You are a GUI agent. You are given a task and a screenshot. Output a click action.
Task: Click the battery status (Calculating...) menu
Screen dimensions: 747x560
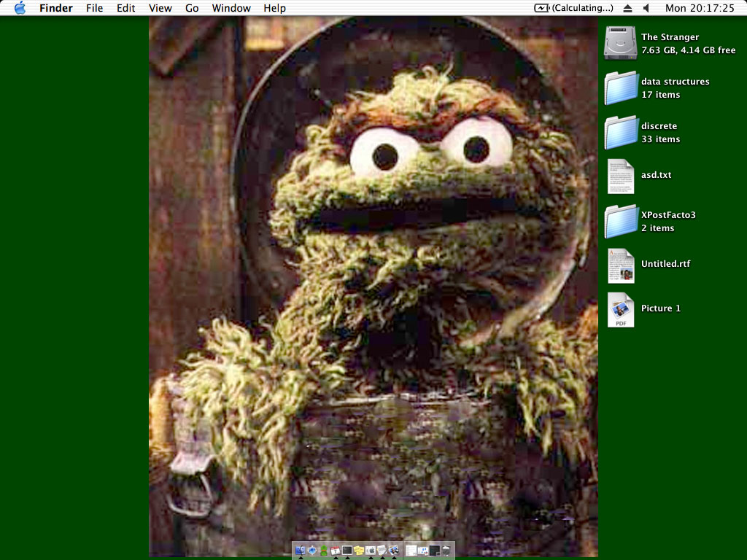click(573, 8)
